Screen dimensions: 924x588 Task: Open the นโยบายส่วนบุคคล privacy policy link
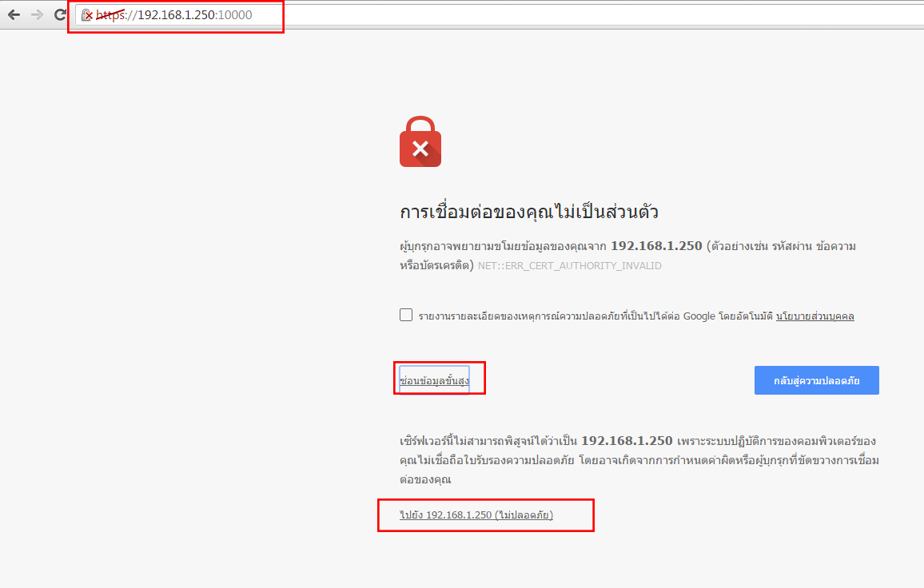coord(815,316)
